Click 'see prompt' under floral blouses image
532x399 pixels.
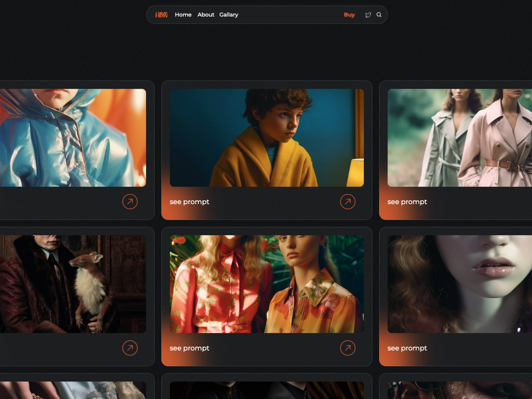[x=190, y=348]
